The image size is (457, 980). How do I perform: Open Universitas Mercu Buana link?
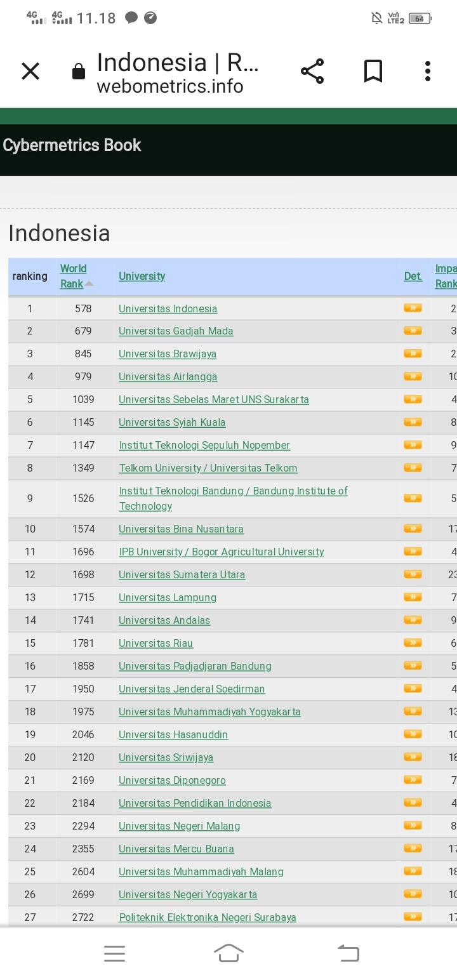pos(176,849)
